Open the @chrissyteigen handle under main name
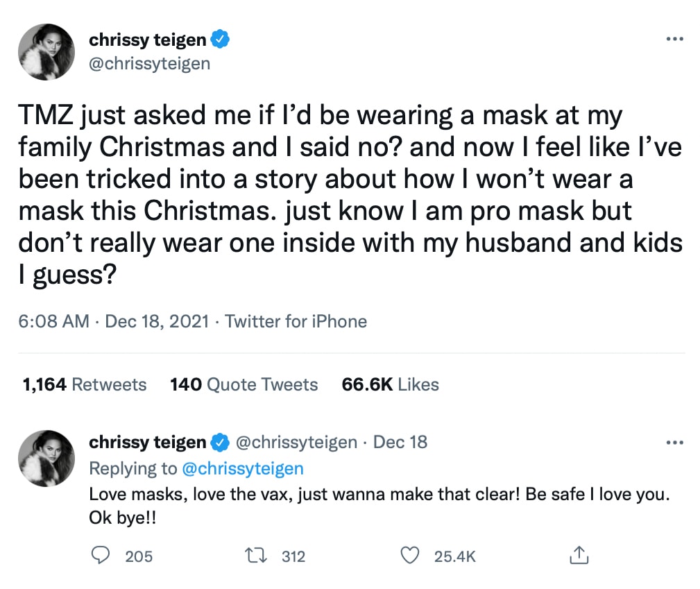This screenshot has width=700, height=589. (x=149, y=64)
